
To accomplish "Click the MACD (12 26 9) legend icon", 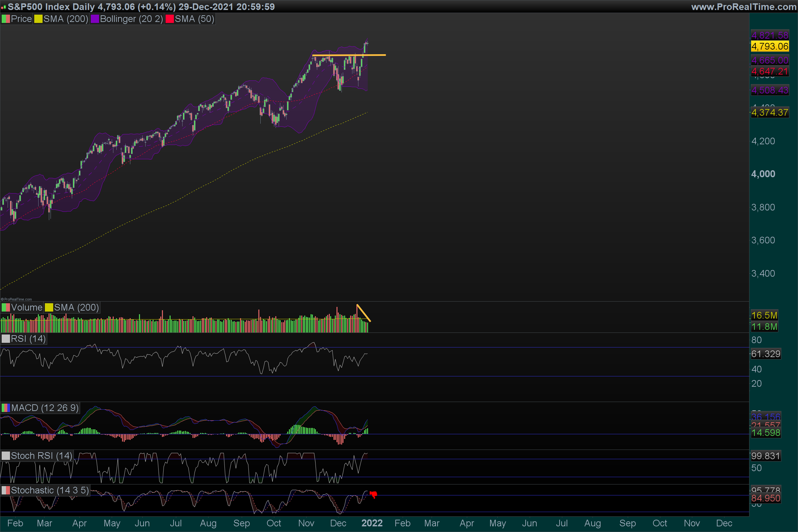I will [6, 408].
